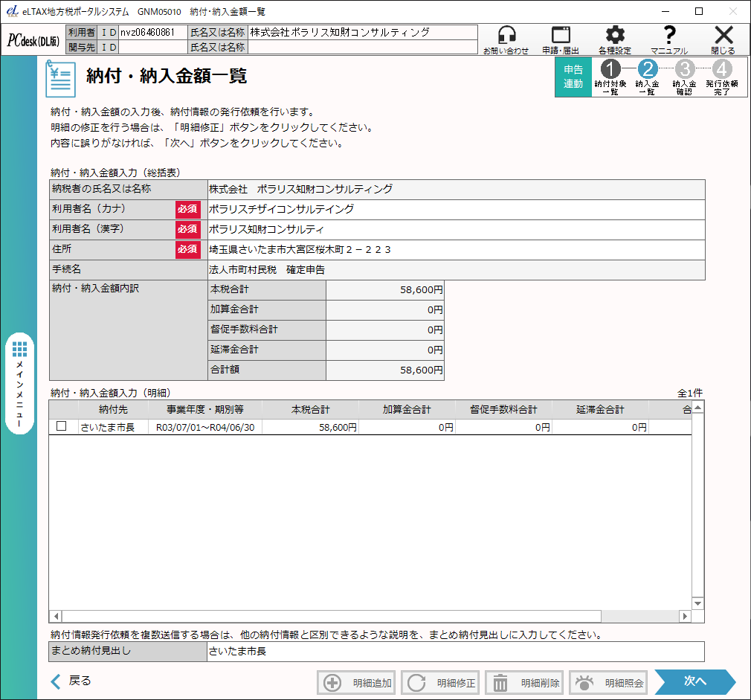Click the PCdesk (DL版) logo
Image resolution: width=751 pixels, height=700 pixels.
(33, 40)
